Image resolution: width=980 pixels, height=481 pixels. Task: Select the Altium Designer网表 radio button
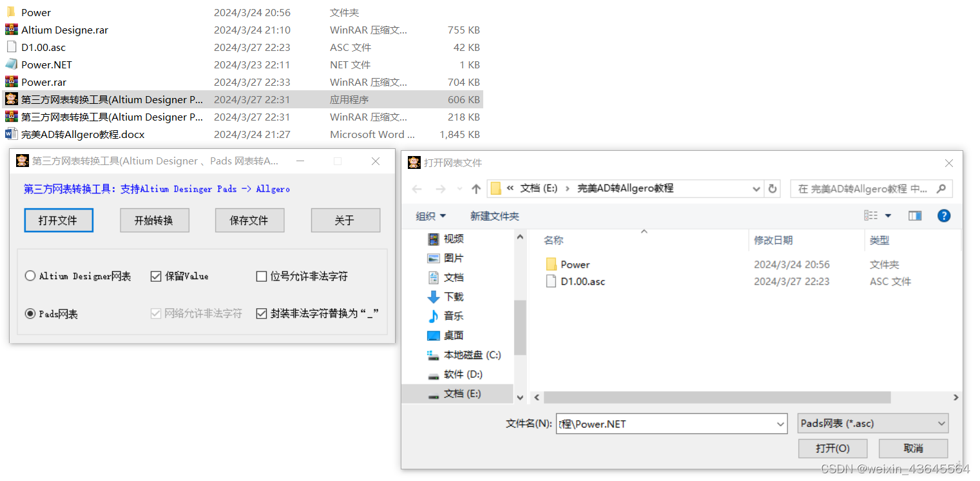[30, 275]
